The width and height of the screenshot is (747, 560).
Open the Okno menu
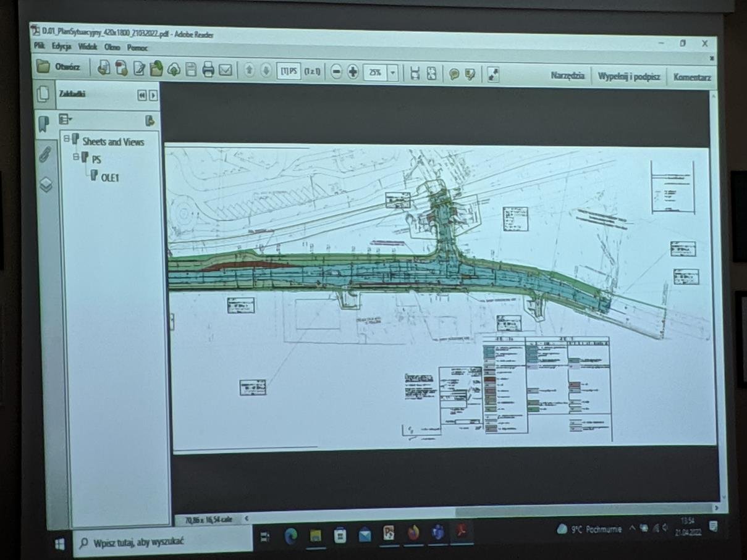coord(112,47)
